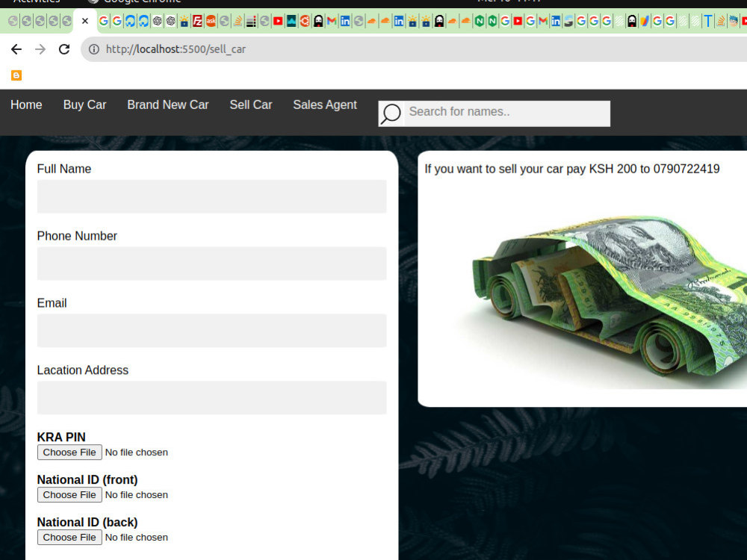The image size is (747, 560).
Task: Focus the Phone Number input
Action: [x=211, y=264]
